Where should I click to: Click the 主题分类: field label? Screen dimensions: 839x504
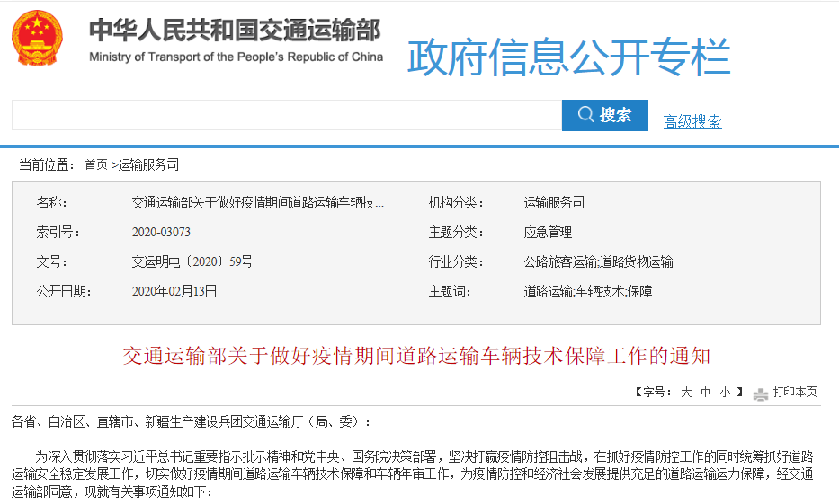coord(457,232)
